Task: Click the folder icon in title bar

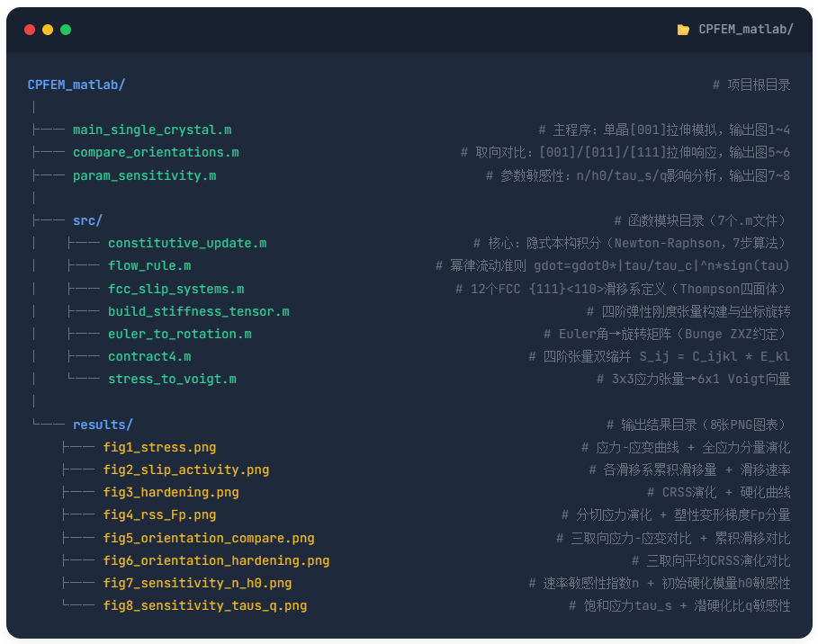Action: click(683, 30)
